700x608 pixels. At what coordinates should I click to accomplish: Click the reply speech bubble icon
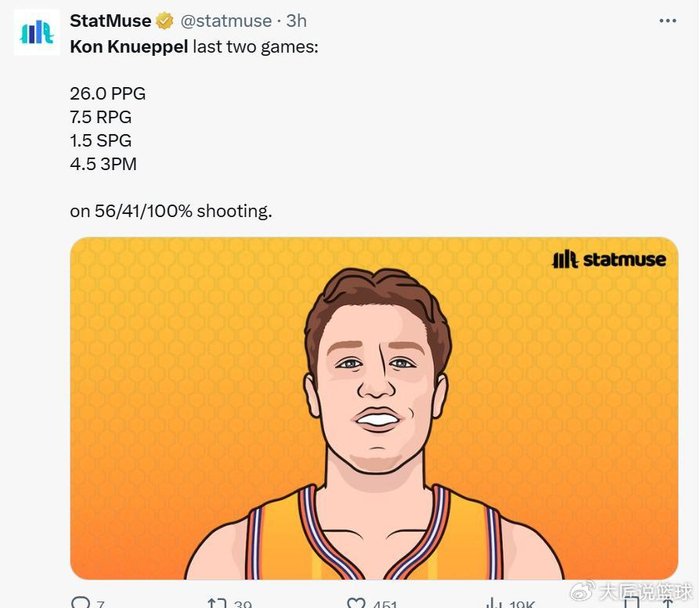tap(81, 602)
